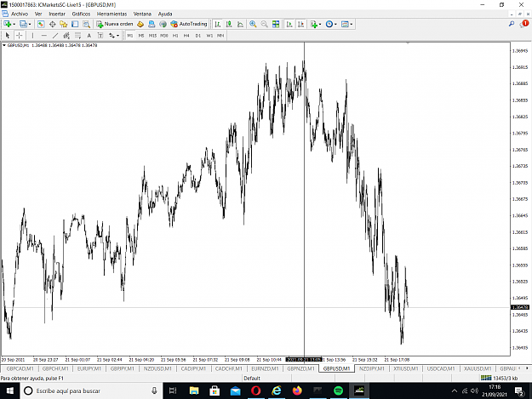Click the globe toolbar icon

pyautogui.click(x=163, y=24)
